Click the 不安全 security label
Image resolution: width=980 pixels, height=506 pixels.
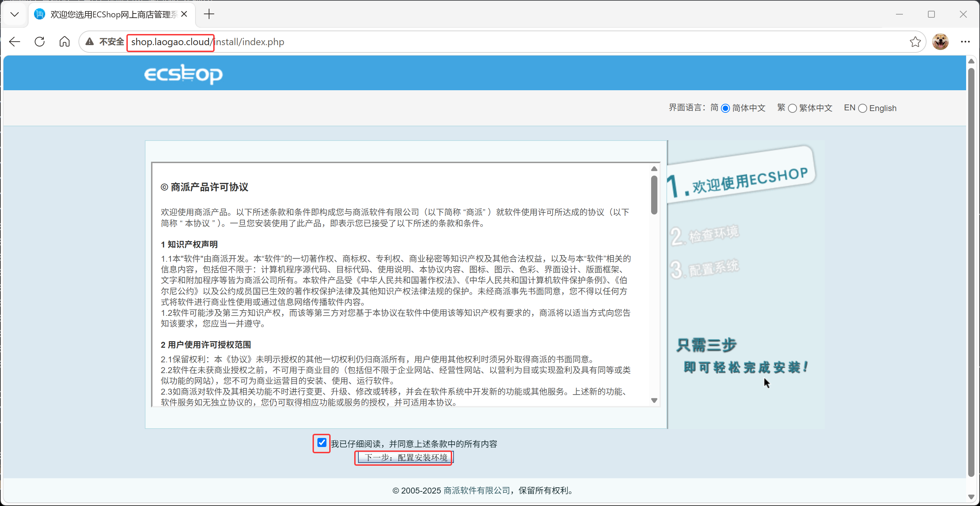[112, 41]
